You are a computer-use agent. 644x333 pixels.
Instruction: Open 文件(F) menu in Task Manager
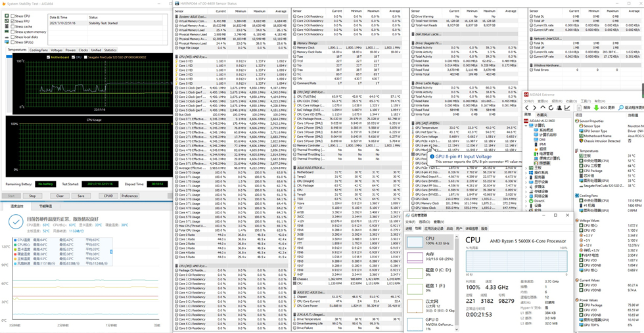coord(410,222)
